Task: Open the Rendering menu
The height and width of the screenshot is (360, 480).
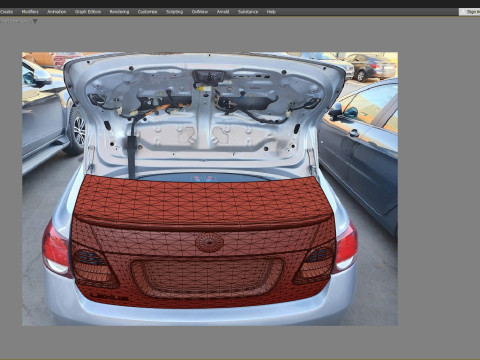Action: pos(119,12)
